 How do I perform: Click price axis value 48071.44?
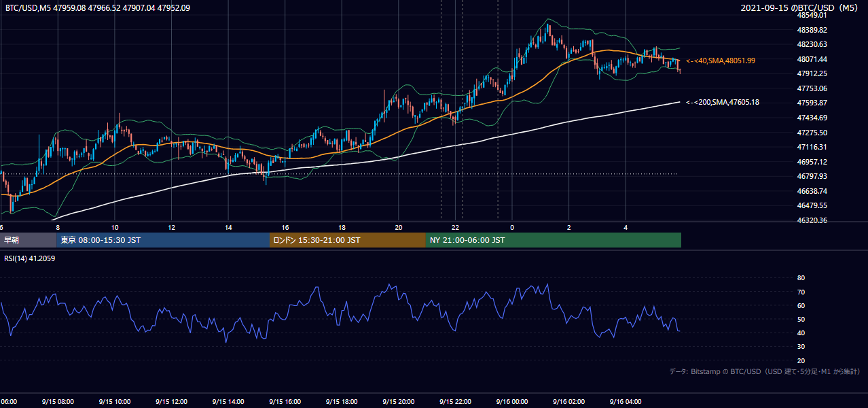812,59
